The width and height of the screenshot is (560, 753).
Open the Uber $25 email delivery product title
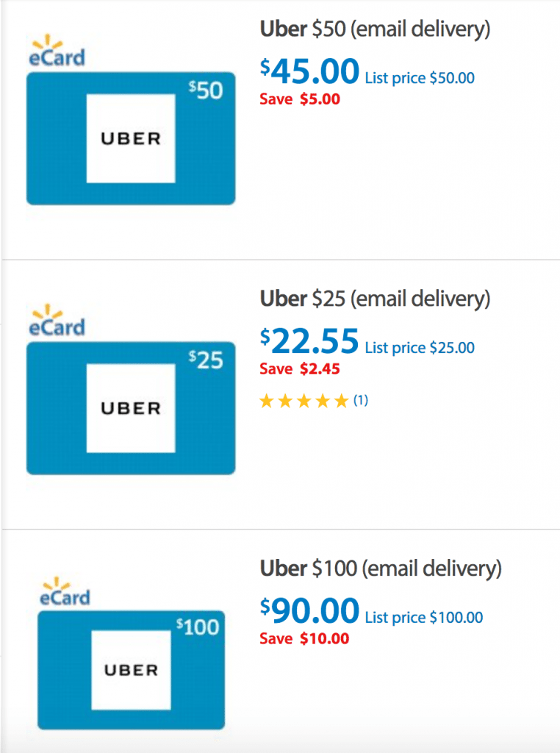[x=375, y=299]
